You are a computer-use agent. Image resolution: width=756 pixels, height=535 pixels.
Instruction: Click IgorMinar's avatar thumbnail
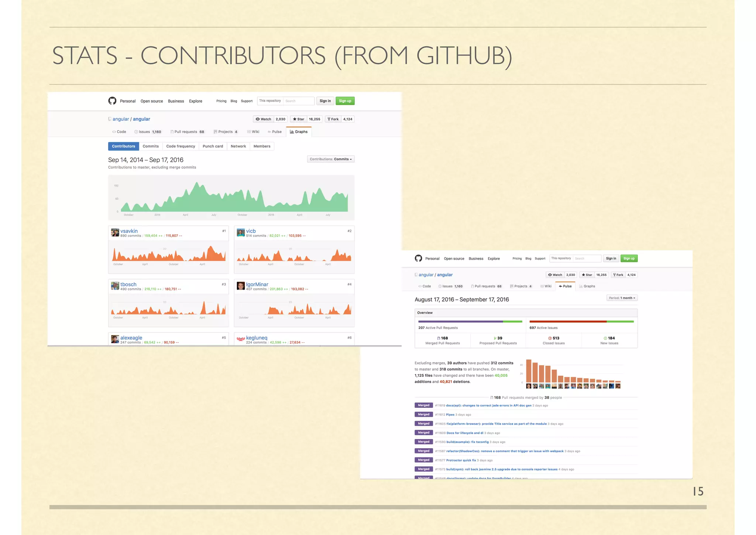(x=241, y=286)
